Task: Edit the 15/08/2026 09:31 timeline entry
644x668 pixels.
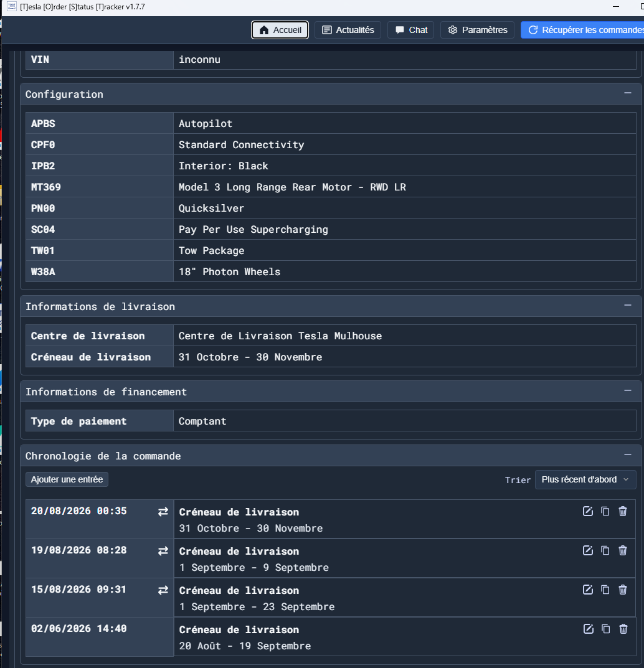Action: pos(588,590)
